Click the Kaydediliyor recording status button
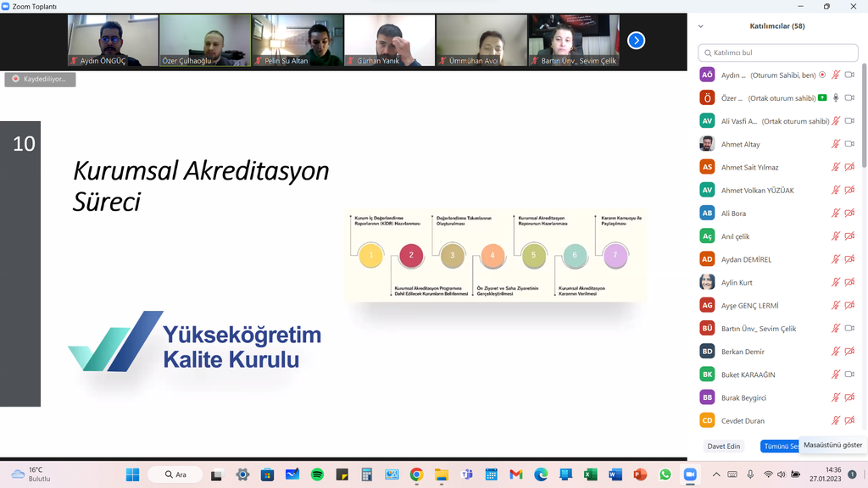Screen dimensions: 868x488 [40, 79]
